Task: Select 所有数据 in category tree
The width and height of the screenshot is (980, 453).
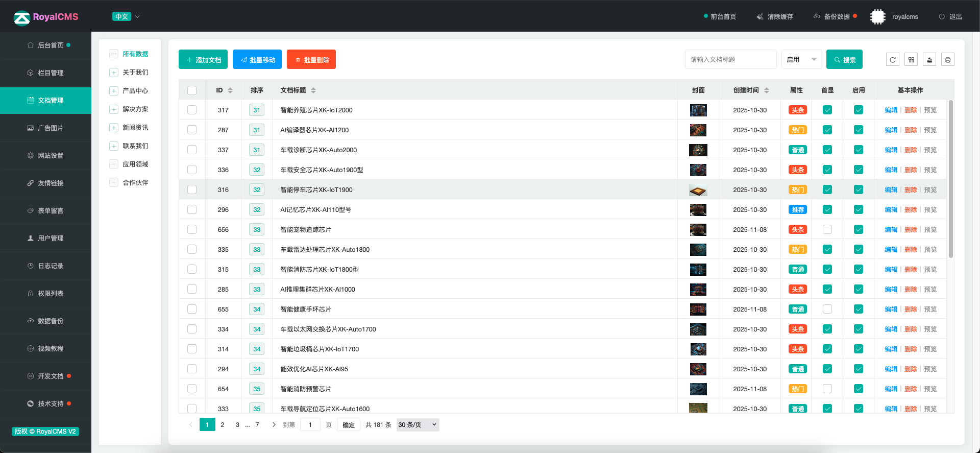Action: [135, 54]
